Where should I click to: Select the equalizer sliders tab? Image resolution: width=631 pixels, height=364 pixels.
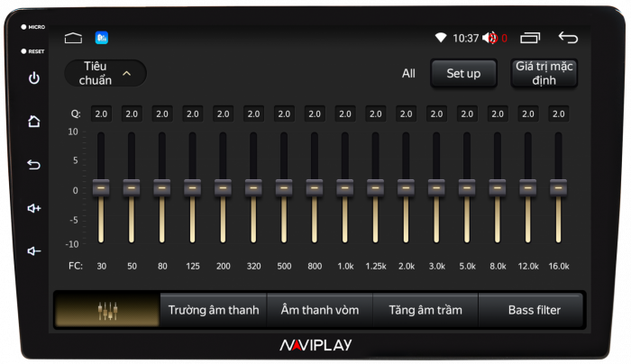point(107,310)
